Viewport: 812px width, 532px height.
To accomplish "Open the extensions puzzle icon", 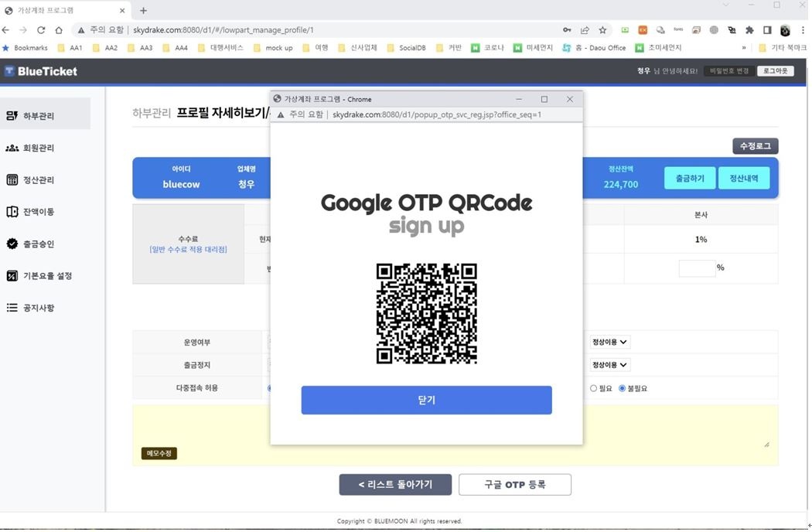I will [x=749, y=30].
